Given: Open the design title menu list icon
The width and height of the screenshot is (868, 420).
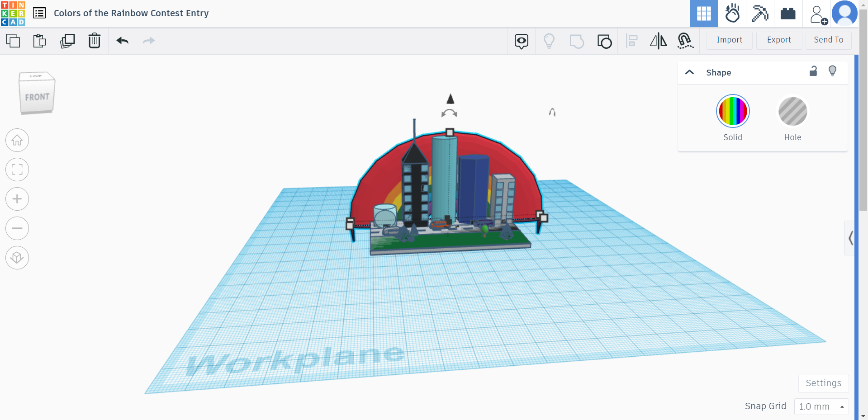Looking at the screenshot, I should pos(39,13).
